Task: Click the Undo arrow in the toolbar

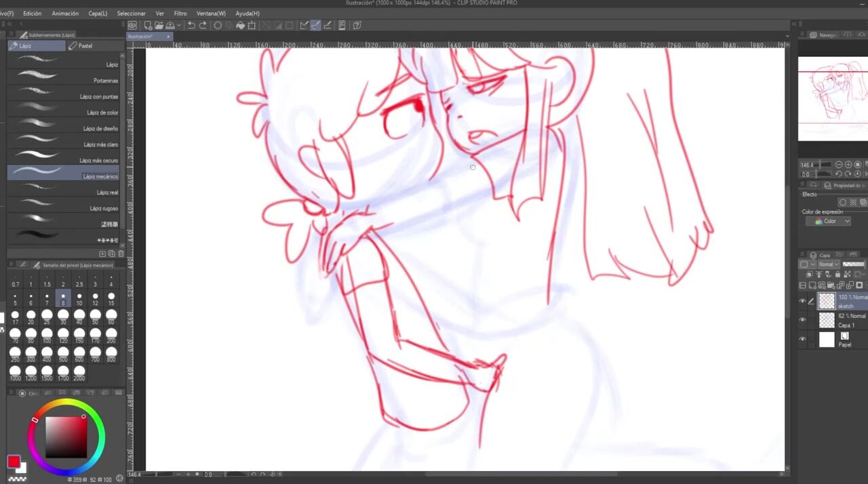Action: 191,25
